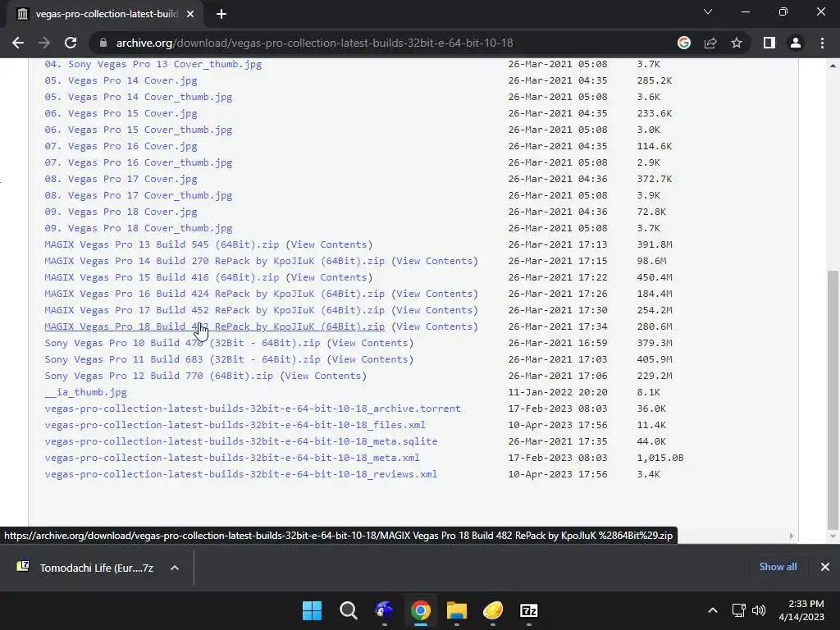
Task: Open the _files.xml link
Action: [x=235, y=425]
